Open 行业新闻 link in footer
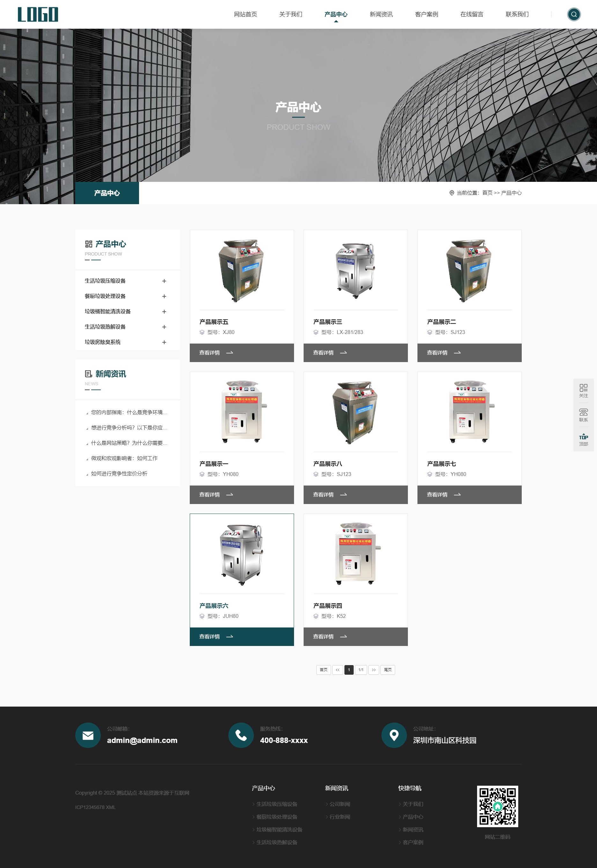Image resolution: width=597 pixels, height=868 pixels. [340, 817]
